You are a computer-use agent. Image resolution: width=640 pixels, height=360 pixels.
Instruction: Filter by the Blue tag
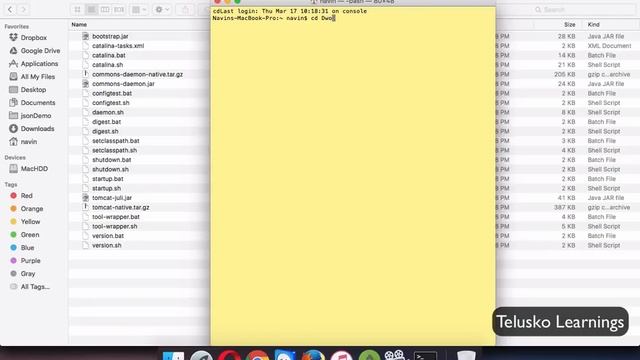[x=27, y=248]
